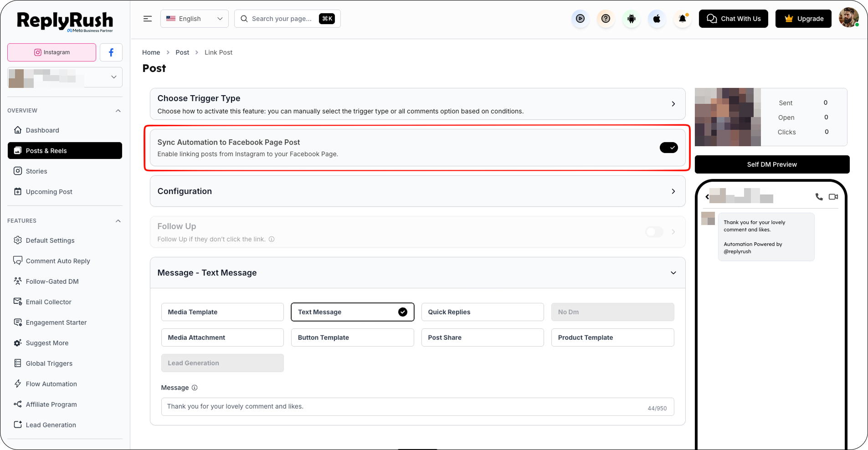
Task: Toggle the sidebar hamburger menu
Action: pyautogui.click(x=148, y=19)
